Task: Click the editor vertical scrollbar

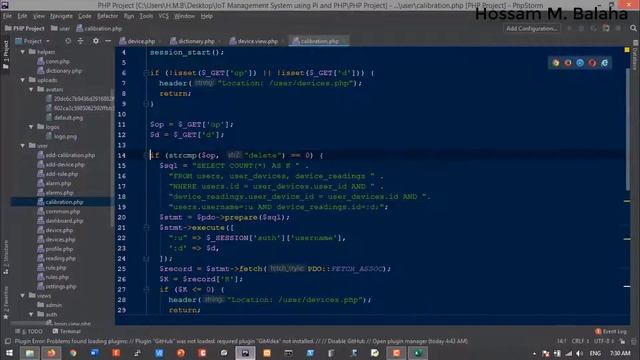Action: [627, 129]
